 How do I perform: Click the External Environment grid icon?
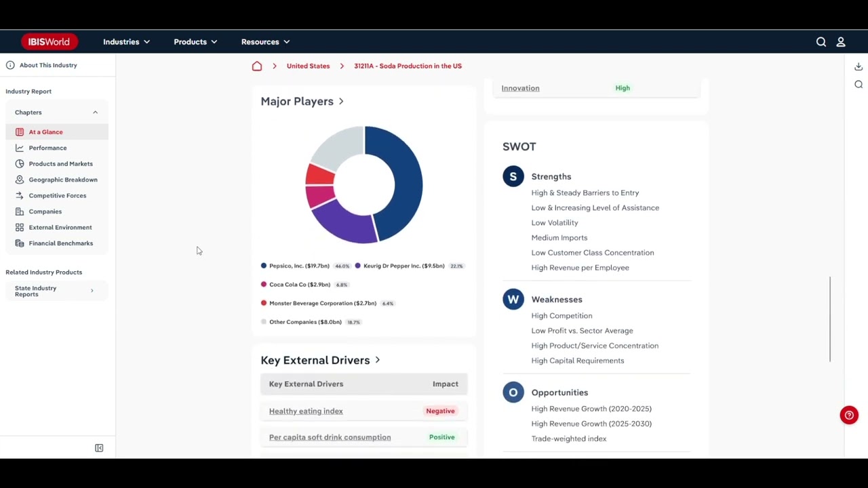[20, 228]
